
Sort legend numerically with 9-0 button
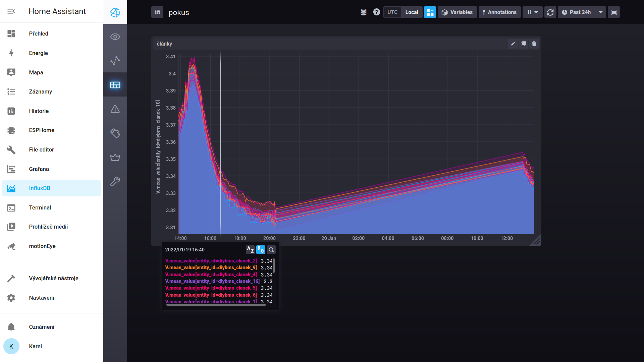point(261,250)
